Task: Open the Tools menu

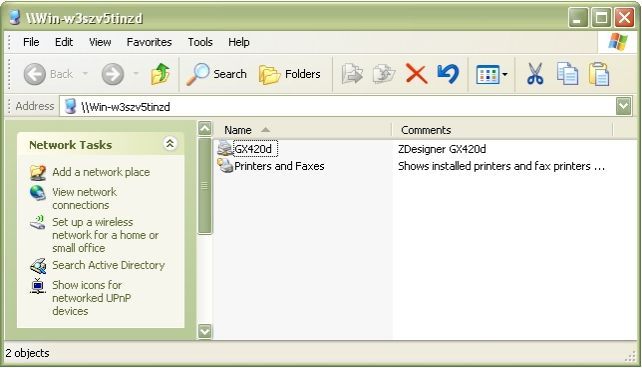Action: (x=200, y=42)
